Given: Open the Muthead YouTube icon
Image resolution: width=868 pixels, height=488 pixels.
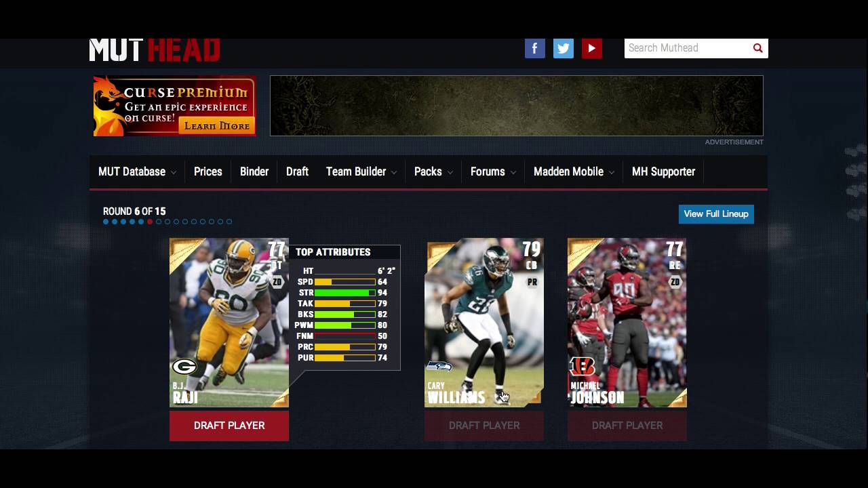Looking at the screenshot, I should point(591,48).
